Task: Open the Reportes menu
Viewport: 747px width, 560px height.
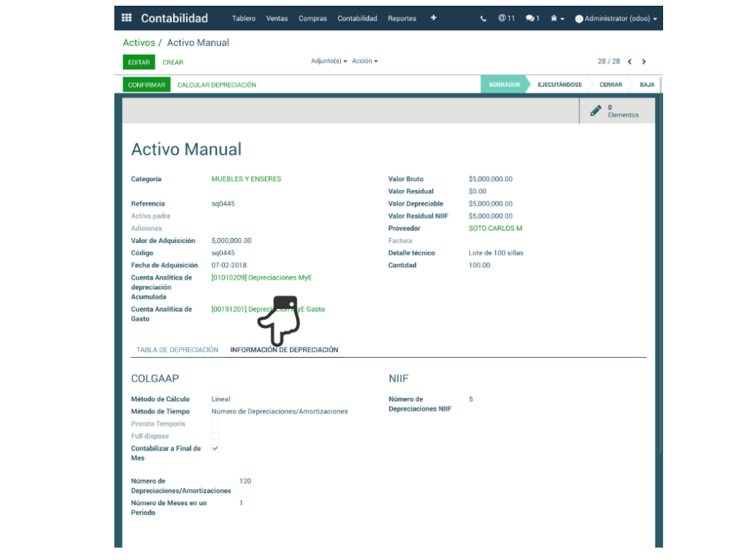Action: point(402,18)
